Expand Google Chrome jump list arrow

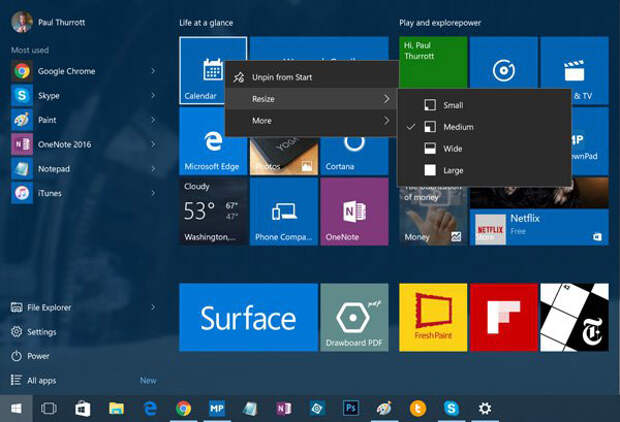pyautogui.click(x=153, y=71)
